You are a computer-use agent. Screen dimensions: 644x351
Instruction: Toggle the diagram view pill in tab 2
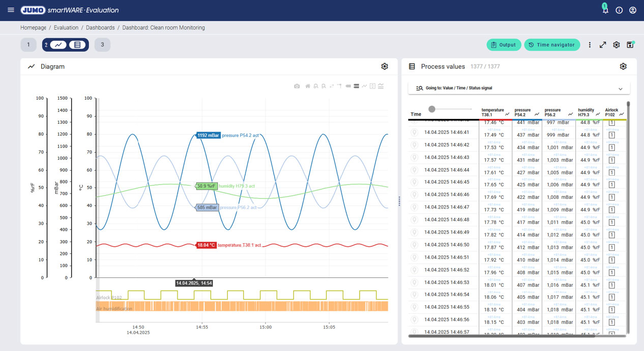[x=58, y=45]
